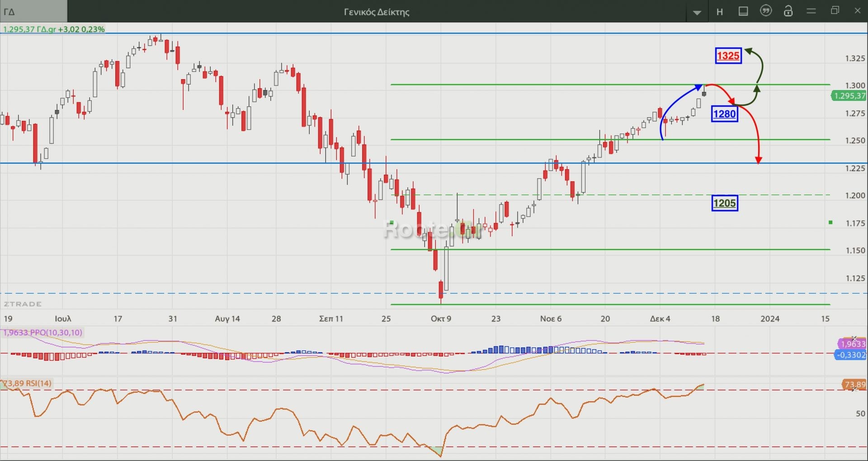Image resolution: width=868 pixels, height=461 pixels.
Task: Open the two-line menu icon
Action: click(811, 11)
